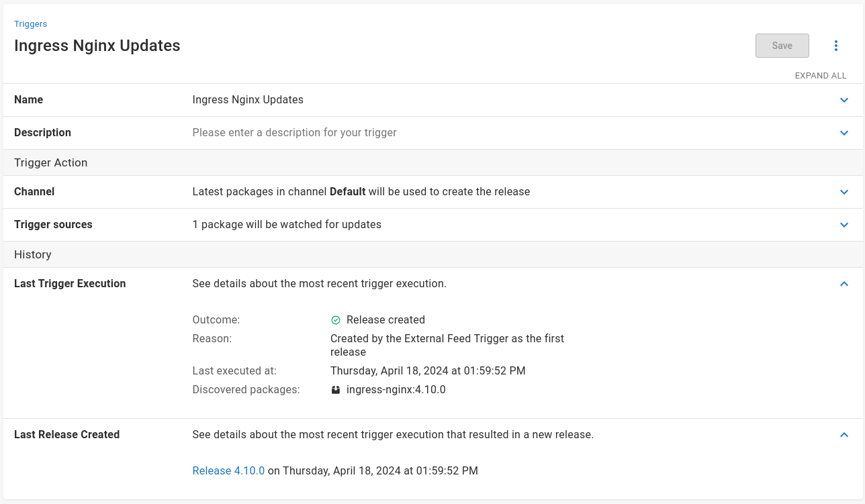Click the Channel summary about Default channel
The width and height of the screenshot is (865, 504).
[x=361, y=192]
